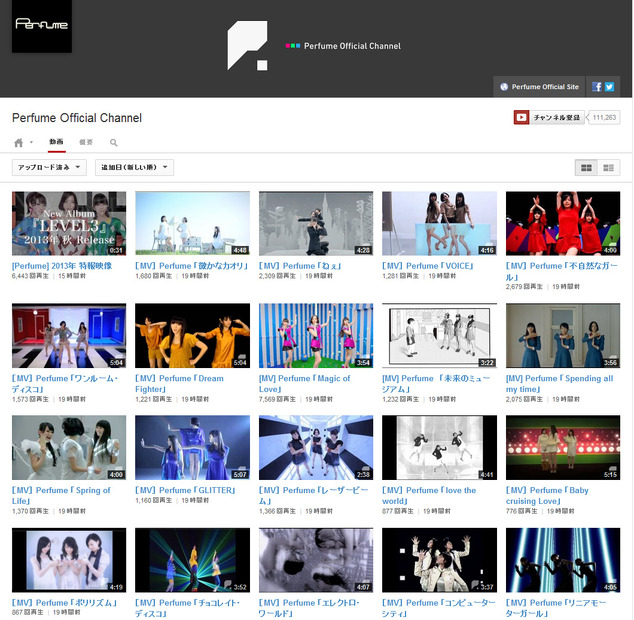Open the レーザービーム thumbnail with 2:38 duration
The height and width of the screenshot is (620, 634).
click(x=316, y=447)
